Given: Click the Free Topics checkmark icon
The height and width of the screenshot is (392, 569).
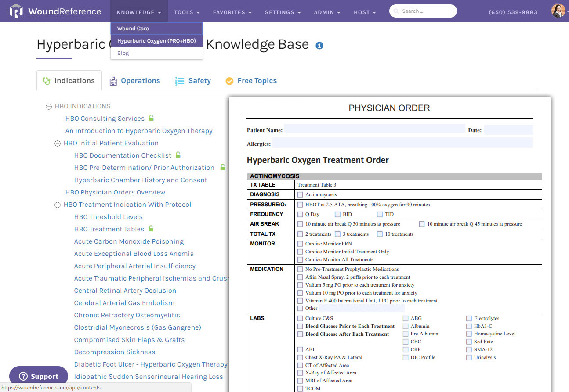Looking at the screenshot, I should click(229, 81).
